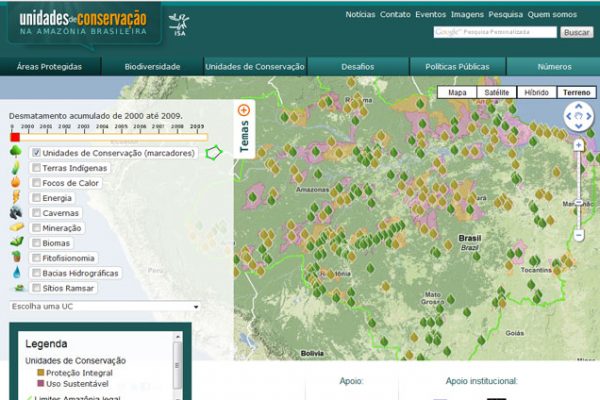Open the Escolha uma UC dropdown
The width and height of the screenshot is (600, 400).
pos(104,306)
